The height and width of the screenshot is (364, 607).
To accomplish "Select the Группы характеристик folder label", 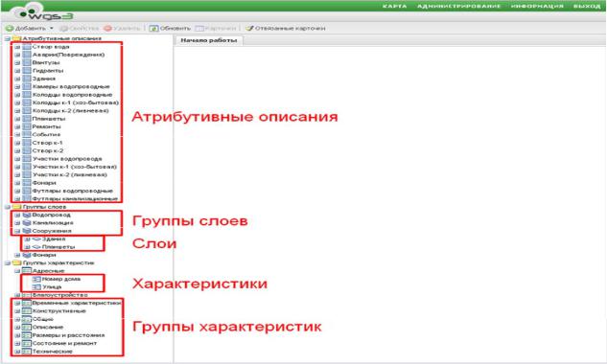I will pyautogui.click(x=58, y=263).
